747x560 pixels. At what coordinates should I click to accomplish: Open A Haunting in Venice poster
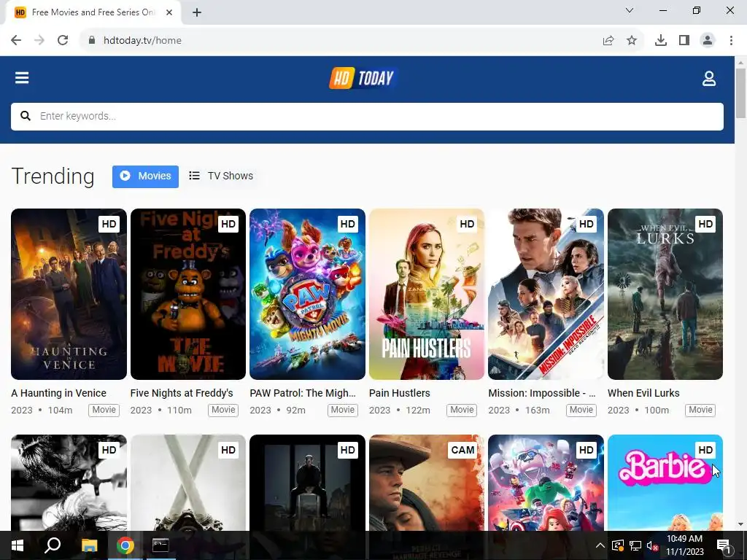(69, 294)
